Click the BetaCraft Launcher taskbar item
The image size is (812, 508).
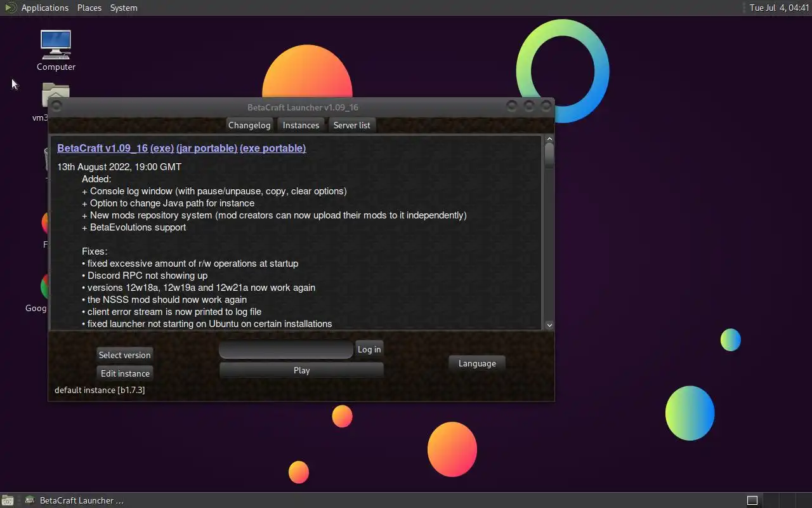[75, 500]
